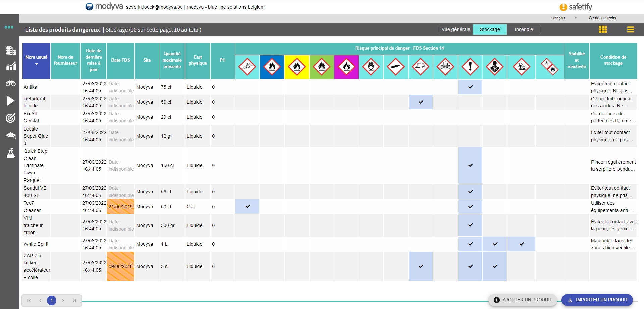
Task: Sort by Quantité maximale présente header
Action: click(172, 60)
